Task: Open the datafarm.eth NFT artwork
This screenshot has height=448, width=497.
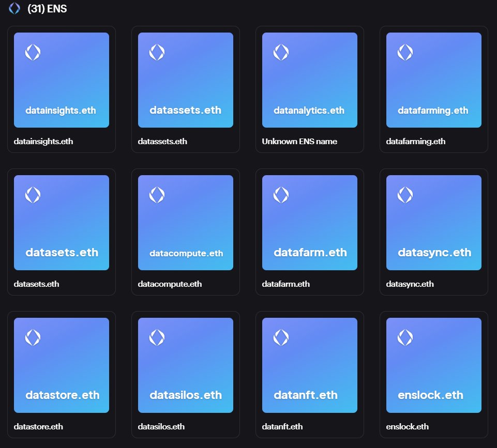Action: pyautogui.click(x=309, y=222)
